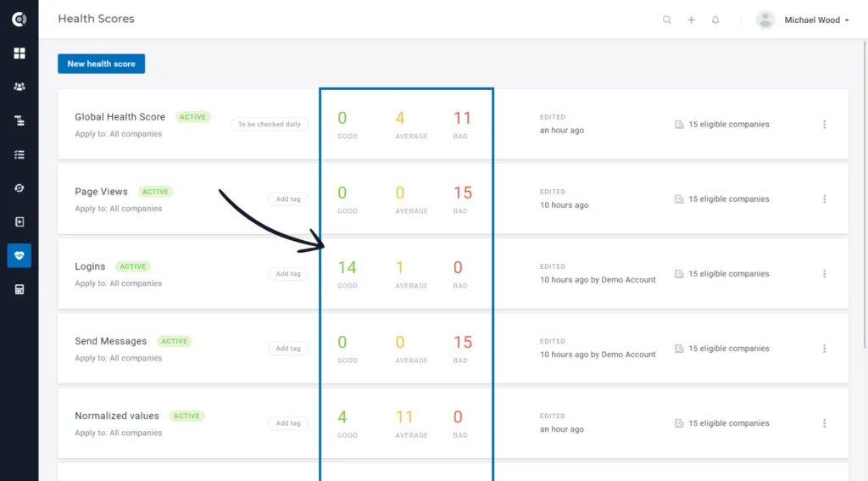
Task: Open Page Views row options menu
Action: [824, 199]
